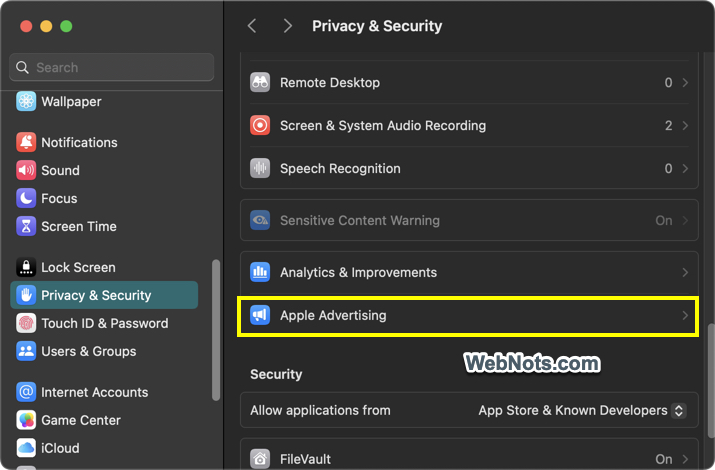The width and height of the screenshot is (715, 470).
Task: Select Notifications in the sidebar
Action: coord(104,142)
